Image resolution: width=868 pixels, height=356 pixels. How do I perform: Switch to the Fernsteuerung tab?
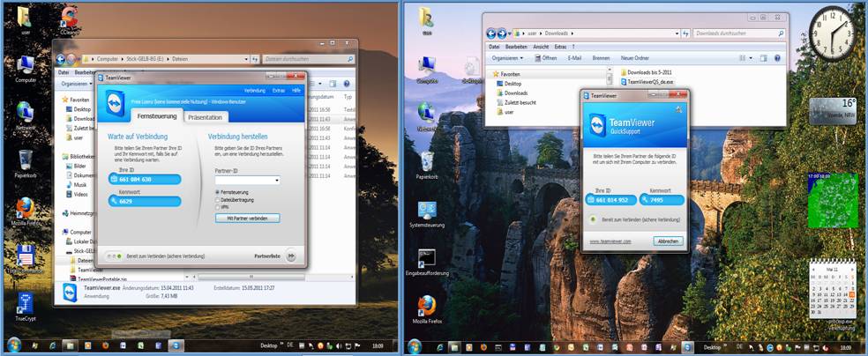[157, 116]
